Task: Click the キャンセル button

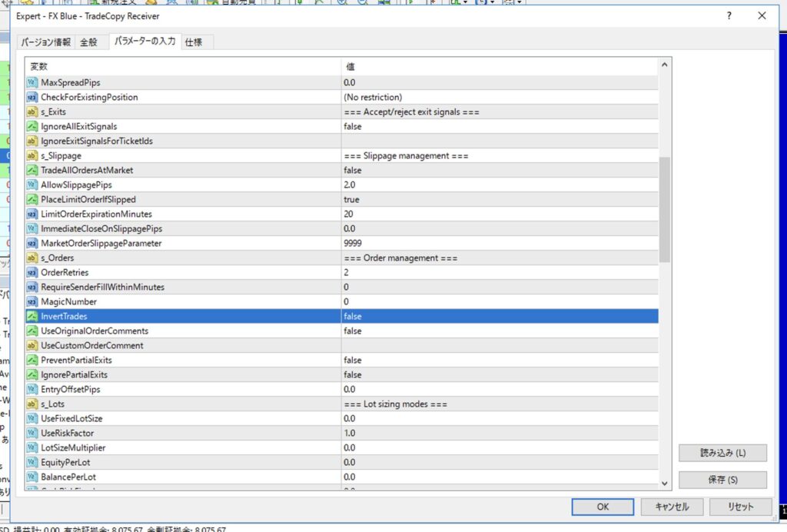Action: point(672,507)
